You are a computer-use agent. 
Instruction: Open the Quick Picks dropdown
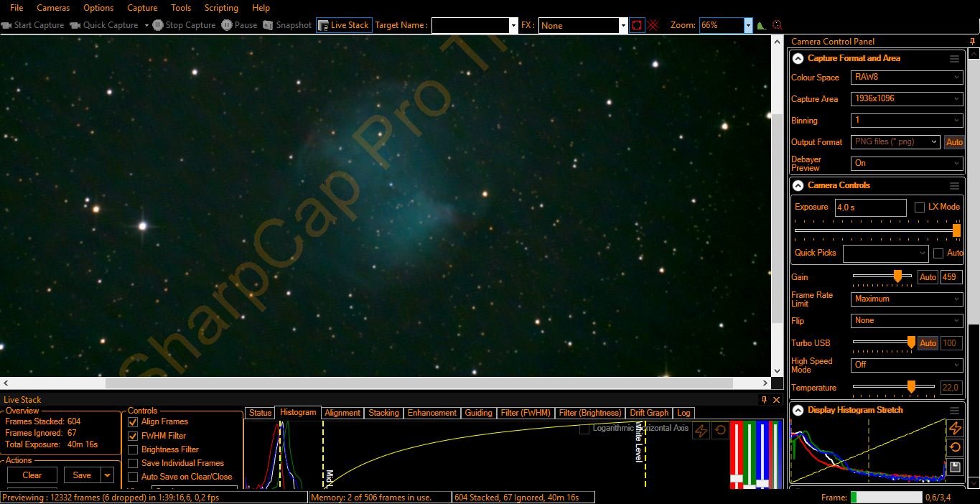(886, 253)
